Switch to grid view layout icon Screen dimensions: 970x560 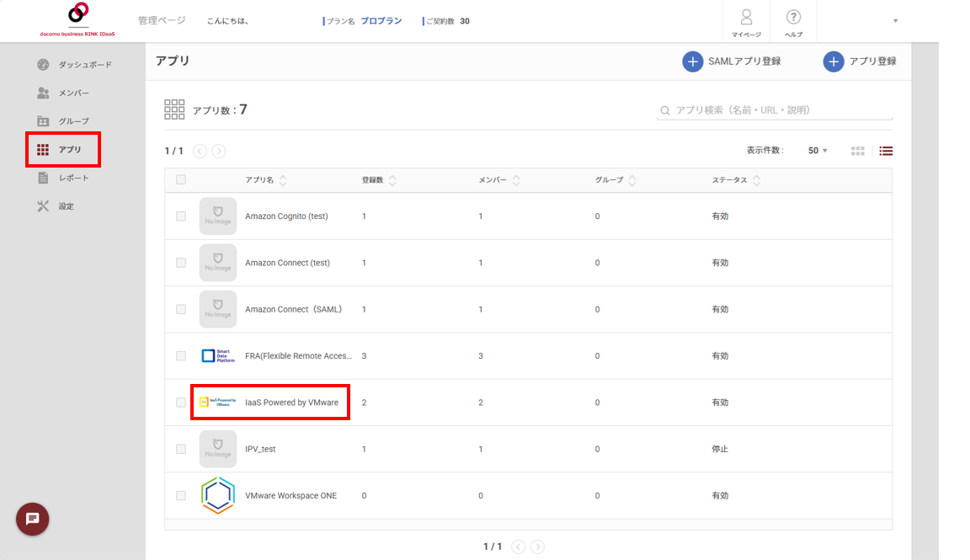857,151
